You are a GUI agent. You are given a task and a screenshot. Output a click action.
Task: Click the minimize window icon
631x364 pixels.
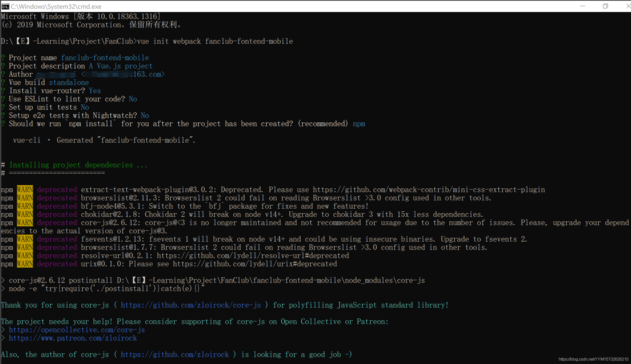pyautogui.click(x=583, y=6)
